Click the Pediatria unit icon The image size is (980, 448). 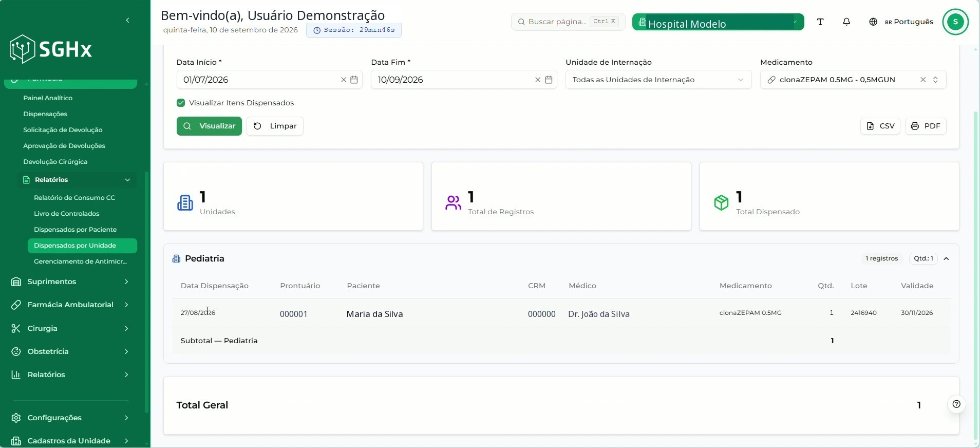coord(176,258)
